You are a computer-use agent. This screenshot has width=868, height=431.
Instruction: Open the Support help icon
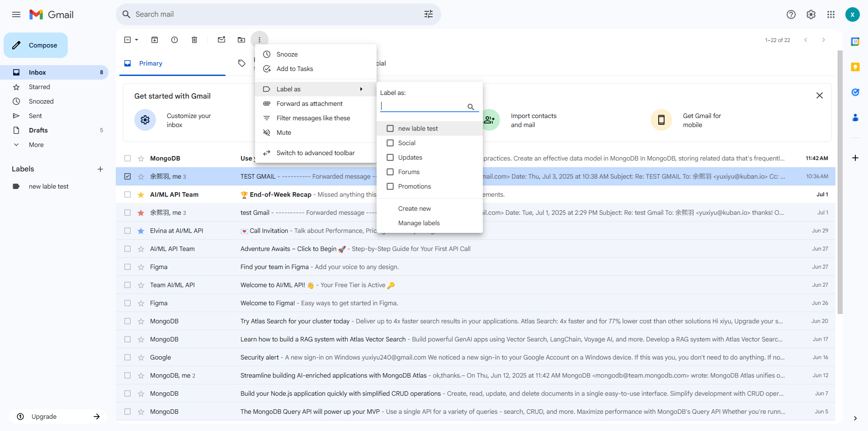791,14
